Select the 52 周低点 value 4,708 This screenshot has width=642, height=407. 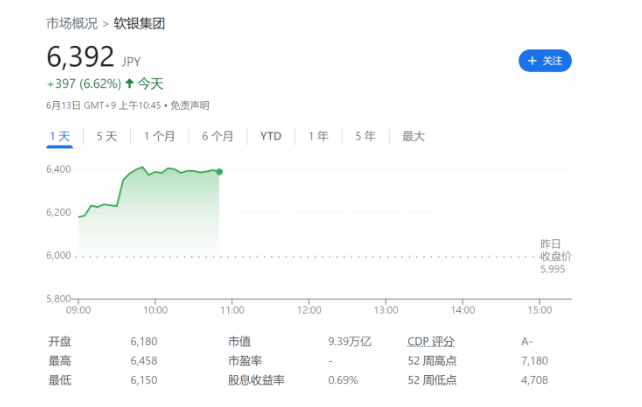534,380
